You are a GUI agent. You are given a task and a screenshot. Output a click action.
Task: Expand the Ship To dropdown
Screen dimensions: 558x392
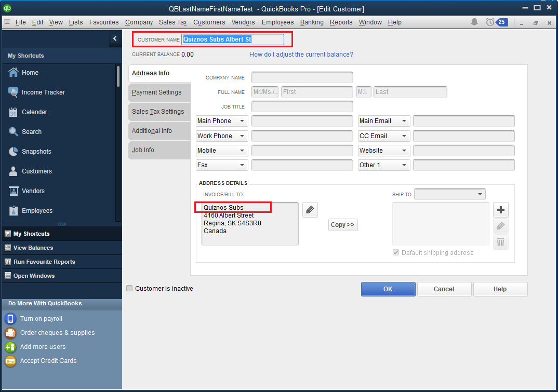(x=480, y=194)
